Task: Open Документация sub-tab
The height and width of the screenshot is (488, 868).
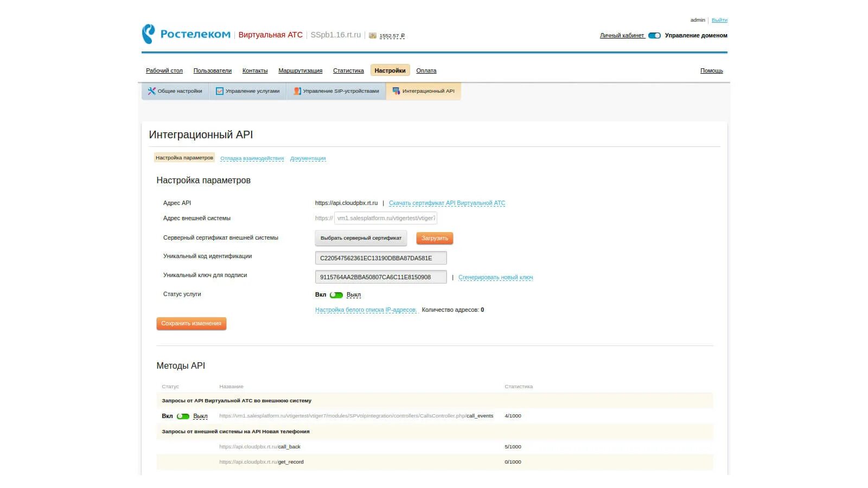Action: pyautogui.click(x=308, y=158)
